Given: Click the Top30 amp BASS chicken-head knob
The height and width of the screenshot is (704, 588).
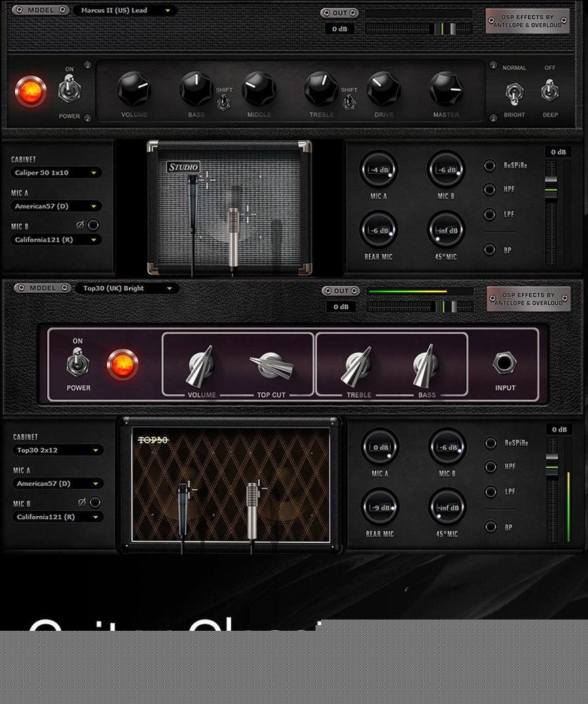Looking at the screenshot, I should tap(426, 365).
